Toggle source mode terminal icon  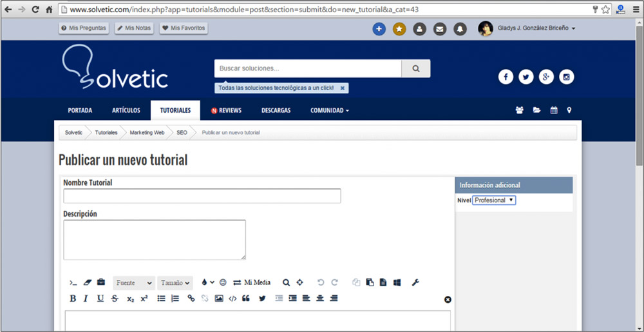click(x=73, y=283)
